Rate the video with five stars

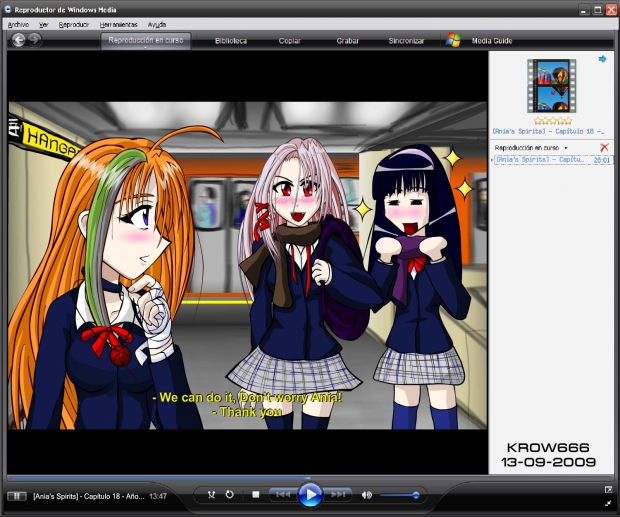568,121
